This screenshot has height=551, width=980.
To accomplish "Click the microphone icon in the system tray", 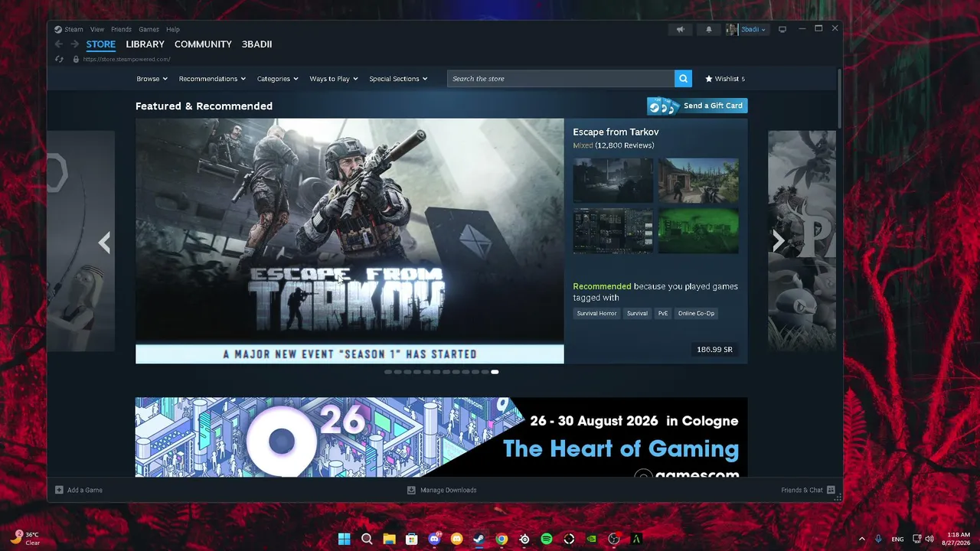I will pos(878,539).
